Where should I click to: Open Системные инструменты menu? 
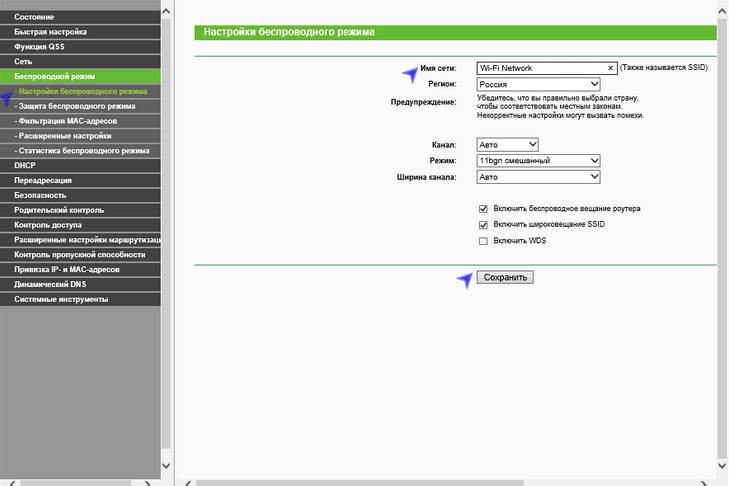80,299
